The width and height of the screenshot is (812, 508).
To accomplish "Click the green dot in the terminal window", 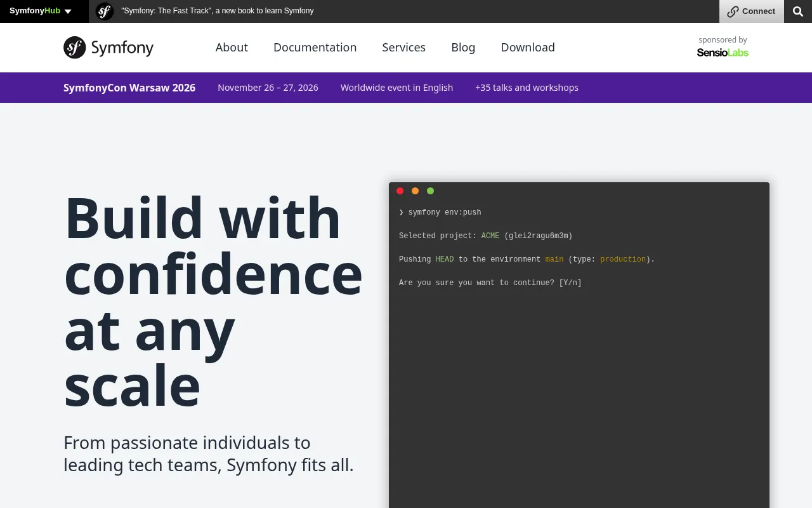I will point(430,191).
